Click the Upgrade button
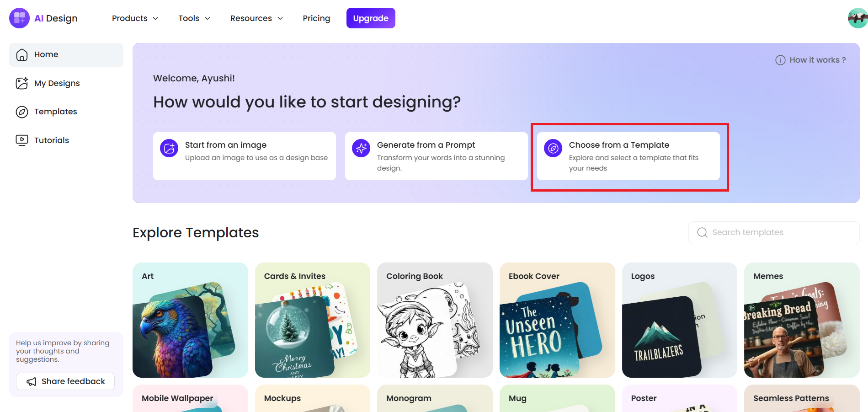 click(371, 18)
